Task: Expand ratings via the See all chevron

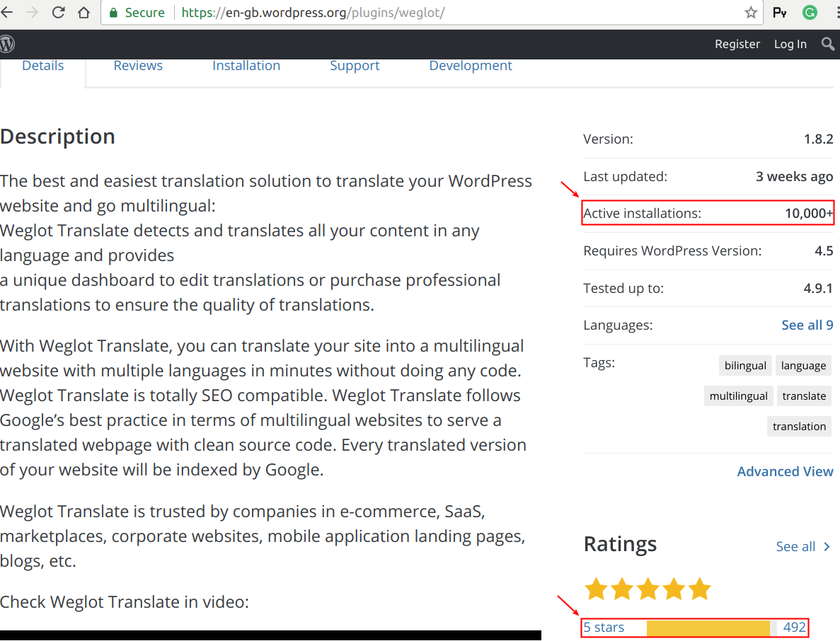Action: coord(803,546)
